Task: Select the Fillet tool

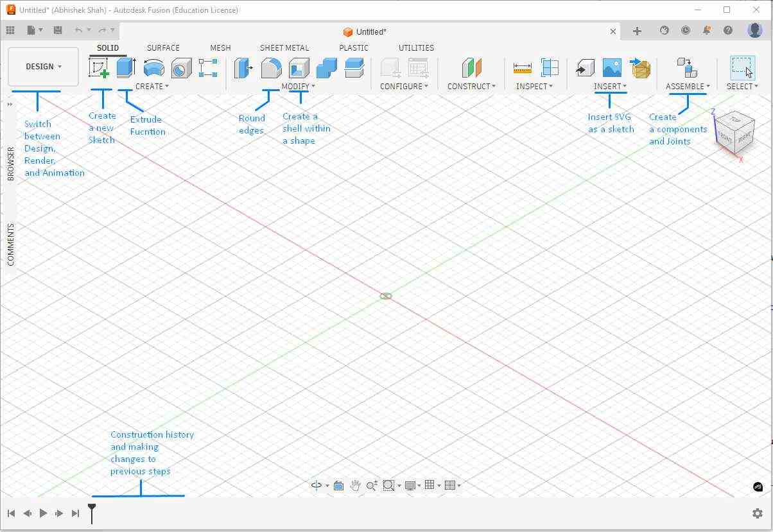Action: pos(271,67)
